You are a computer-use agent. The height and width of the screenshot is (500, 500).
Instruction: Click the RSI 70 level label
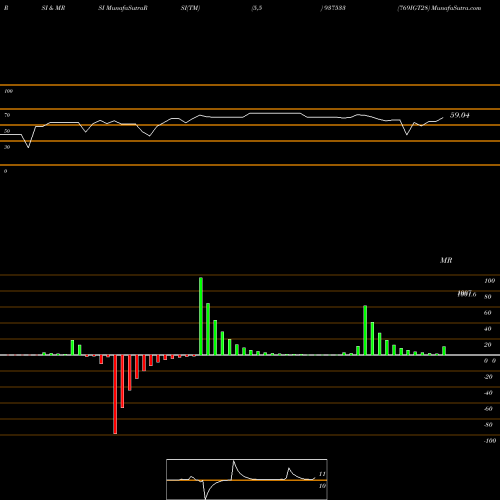7,115
